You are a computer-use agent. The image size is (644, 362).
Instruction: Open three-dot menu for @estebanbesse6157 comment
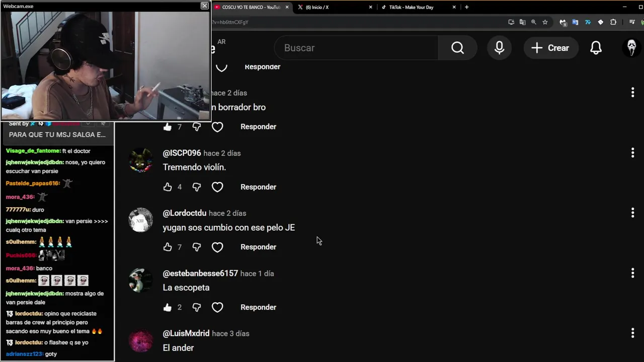tap(632, 273)
